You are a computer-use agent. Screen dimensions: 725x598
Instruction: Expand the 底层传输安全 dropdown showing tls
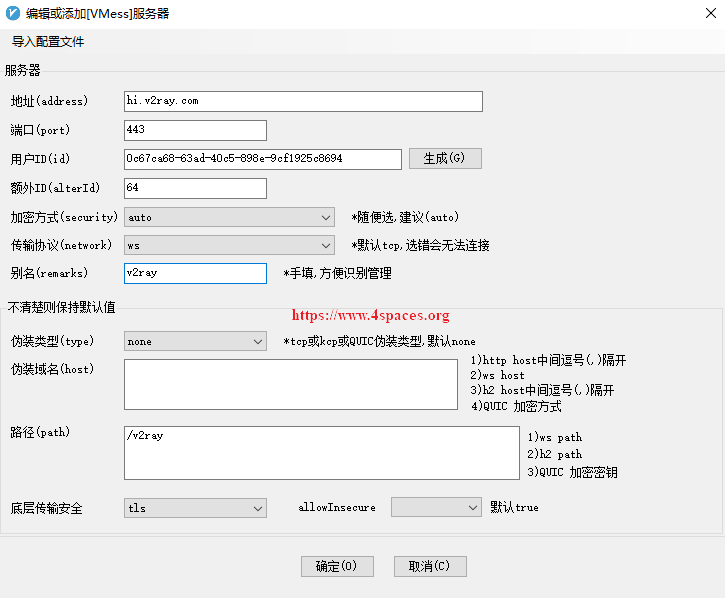[x=195, y=508]
